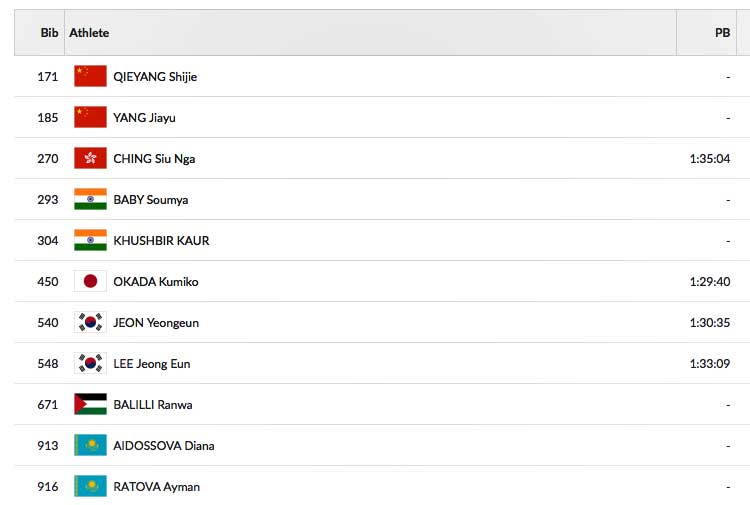Viewport: 750px width, 505px height.
Task: Sort by the Athlete column header
Action: (89, 33)
